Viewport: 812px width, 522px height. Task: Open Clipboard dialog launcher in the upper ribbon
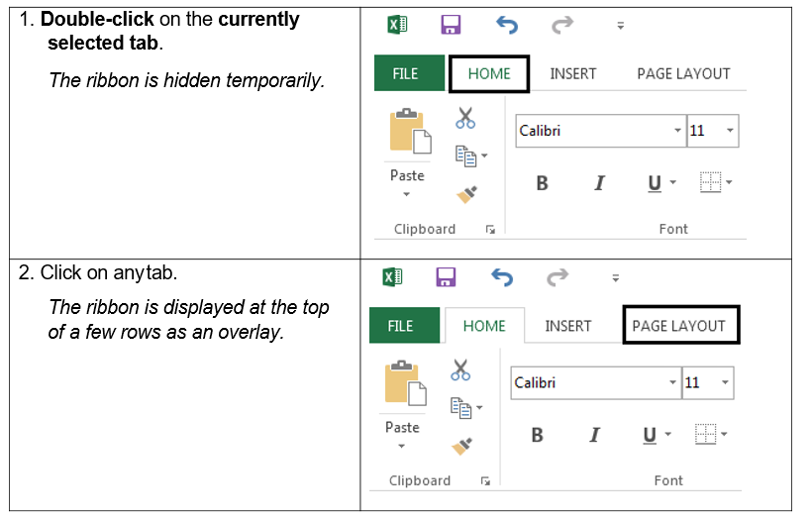[x=490, y=230]
